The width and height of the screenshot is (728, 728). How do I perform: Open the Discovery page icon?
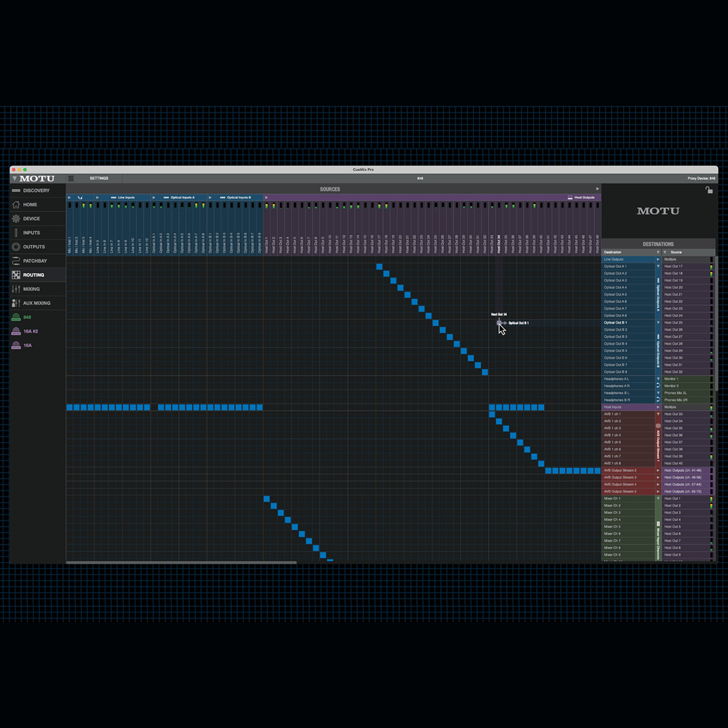[x=16, y=191]
